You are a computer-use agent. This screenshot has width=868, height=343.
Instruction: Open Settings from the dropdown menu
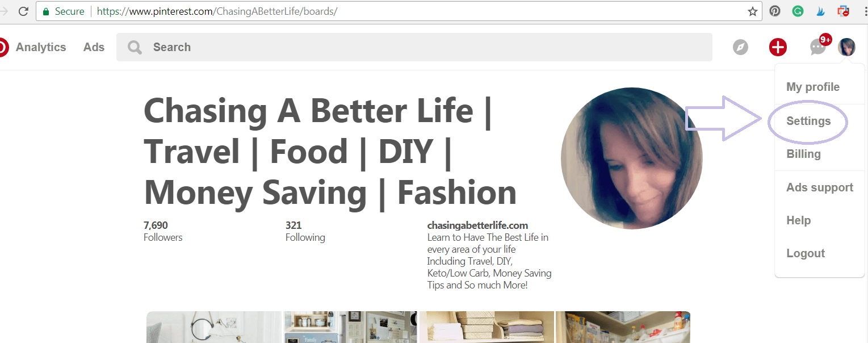pyautogui.click(x=808, y=121)
